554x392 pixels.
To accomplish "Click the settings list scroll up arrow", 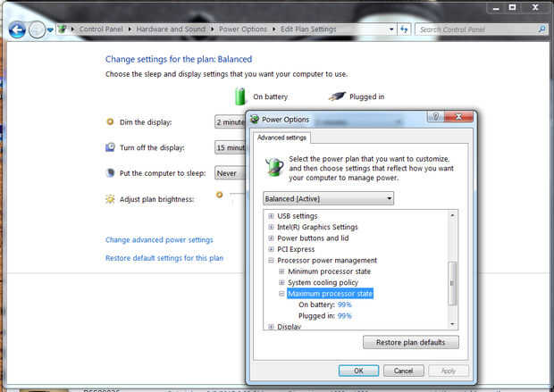I will click(453, 214).
